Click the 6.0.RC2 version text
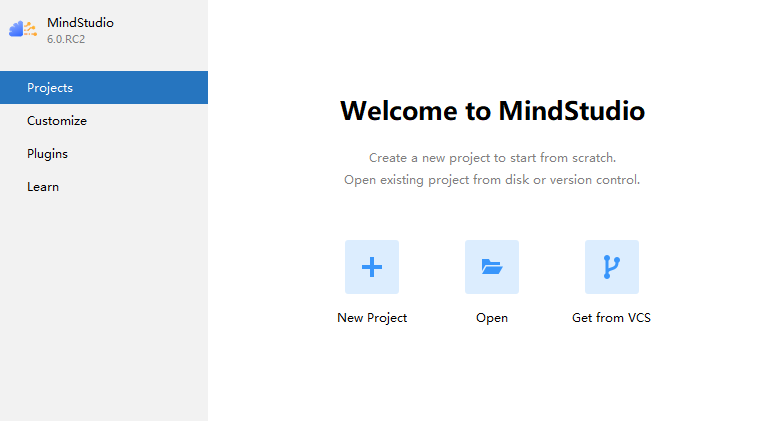This screenshot has height=421, width=762. click(66, 39)
